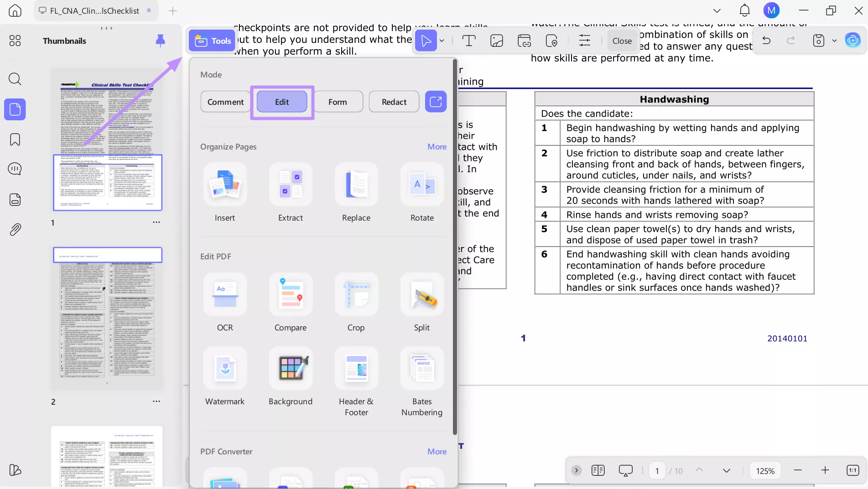Open the Bookmarks panel icon
The image size is (868, 489).
tap(15, 139)
